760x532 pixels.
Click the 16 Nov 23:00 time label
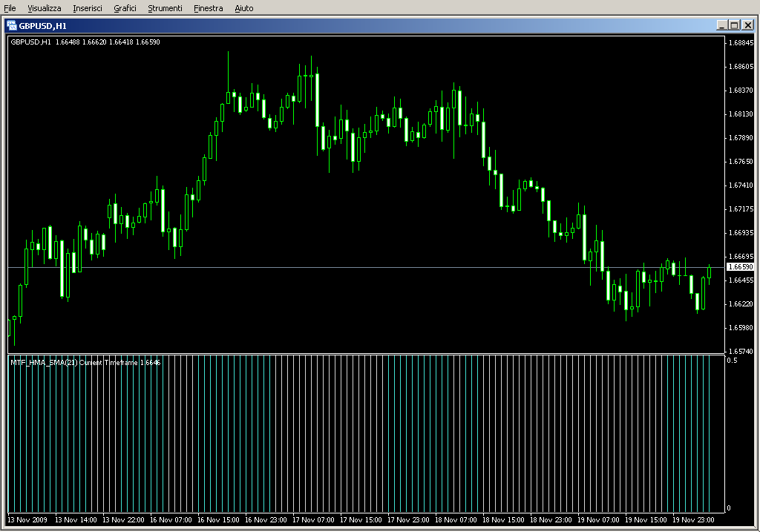[266, 520]
